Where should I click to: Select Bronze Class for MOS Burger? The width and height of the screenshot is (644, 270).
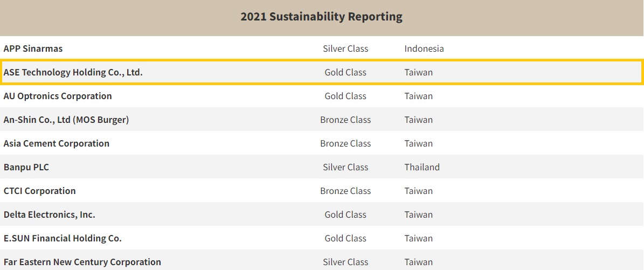[x=345, y=120]
